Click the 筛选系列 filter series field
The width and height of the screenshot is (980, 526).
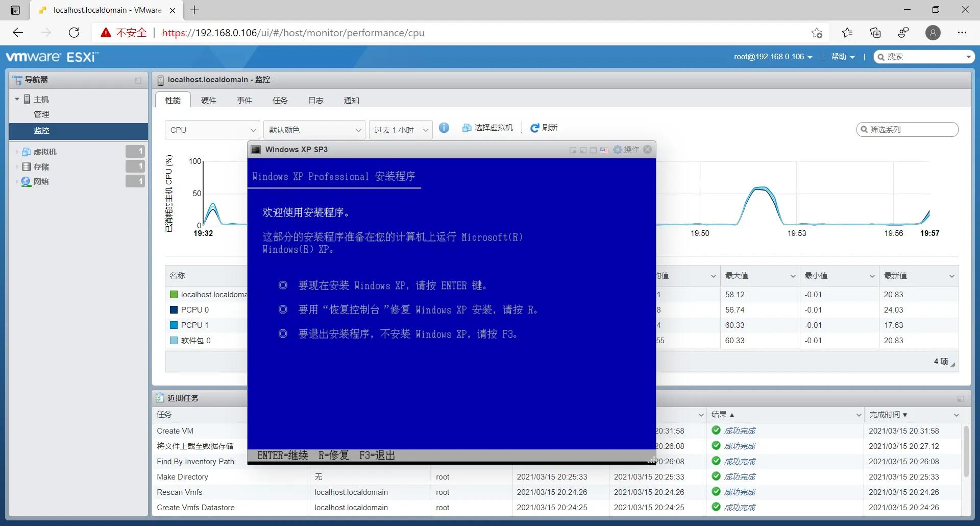point(908,129)
